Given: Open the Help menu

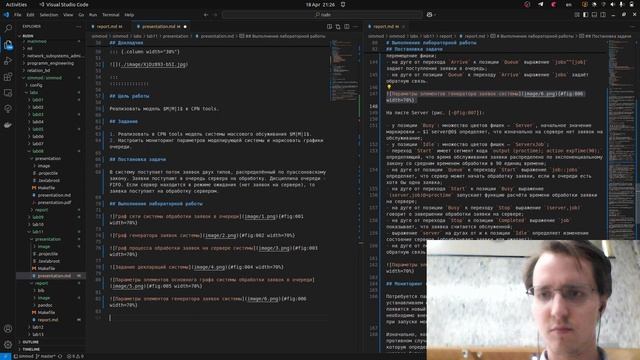Looking at the screenshot, I should (129, 15).
